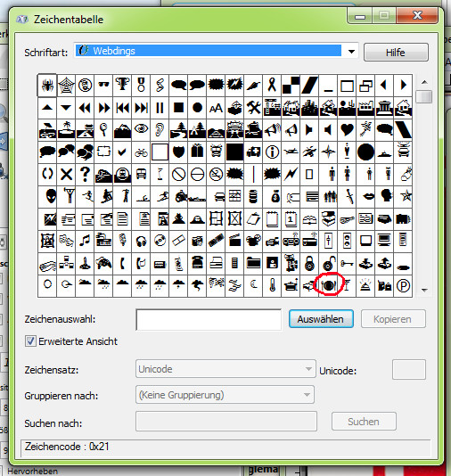
Task: Select the eye glyph in the grid
Action: point(141,130)
